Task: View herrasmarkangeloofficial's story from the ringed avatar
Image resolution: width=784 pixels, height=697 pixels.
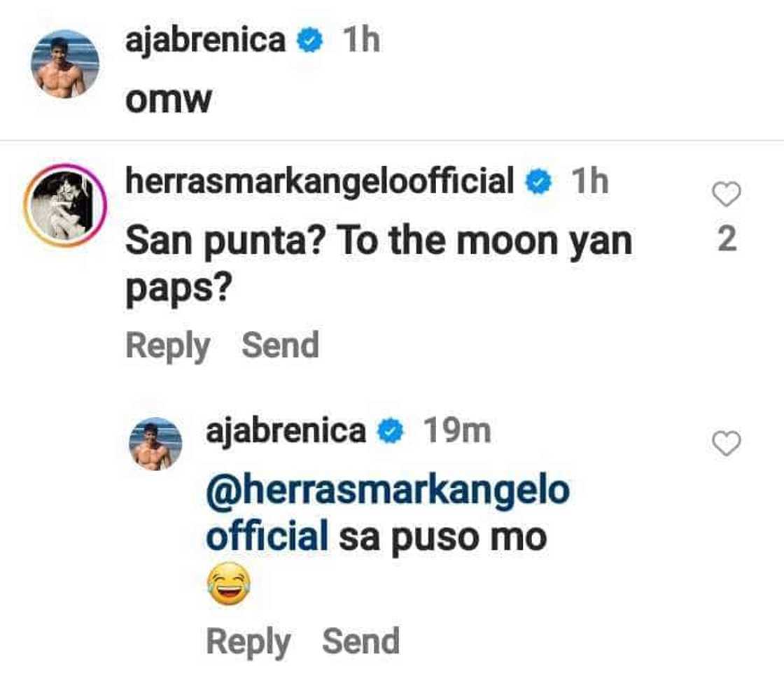Action: 64,205
